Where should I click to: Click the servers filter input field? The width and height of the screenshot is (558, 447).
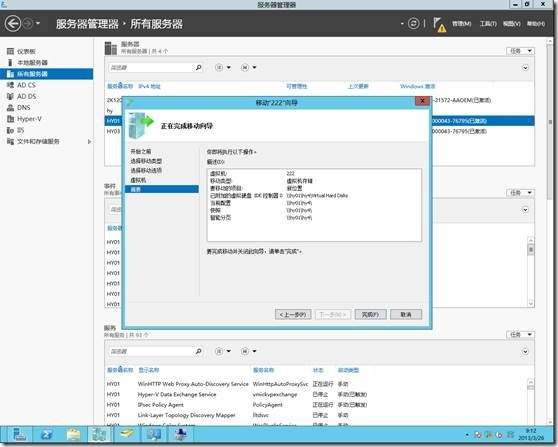click(151, 68)
